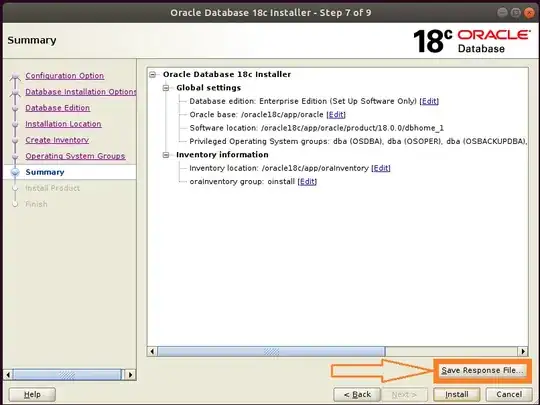
Task: Close the installer window
Action: coord(529,13)
